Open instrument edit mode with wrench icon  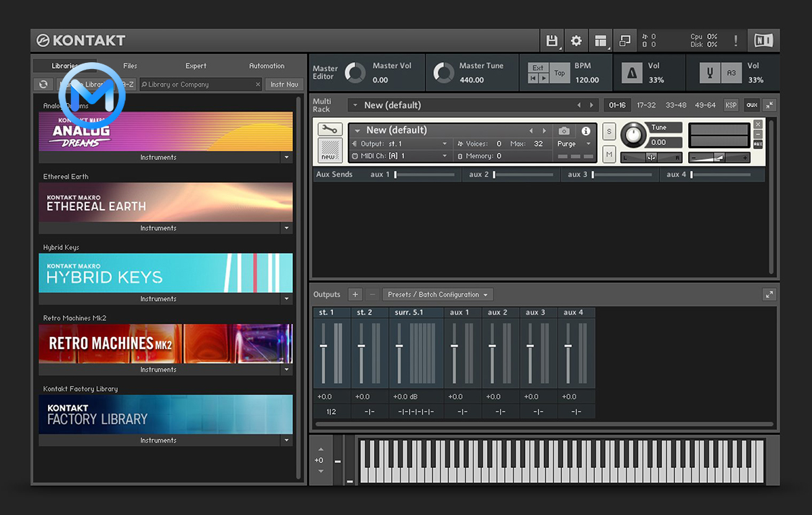tap(330, 130)
